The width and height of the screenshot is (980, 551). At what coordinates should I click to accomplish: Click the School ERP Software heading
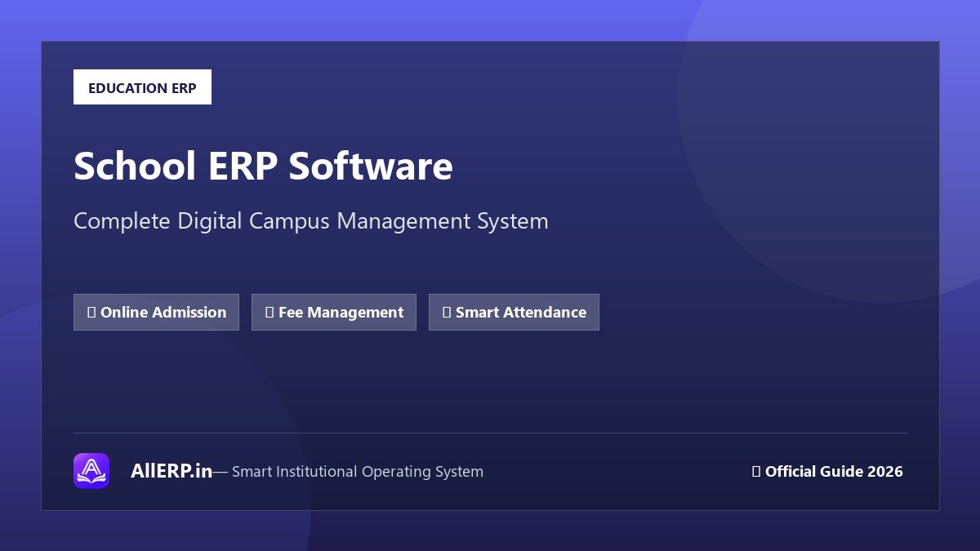[263, 166]
